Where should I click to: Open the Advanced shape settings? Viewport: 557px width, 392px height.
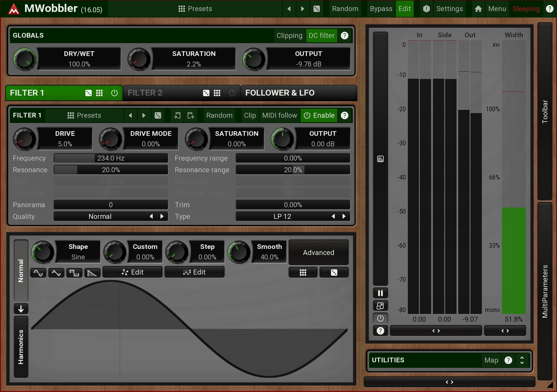coord(319,253)
